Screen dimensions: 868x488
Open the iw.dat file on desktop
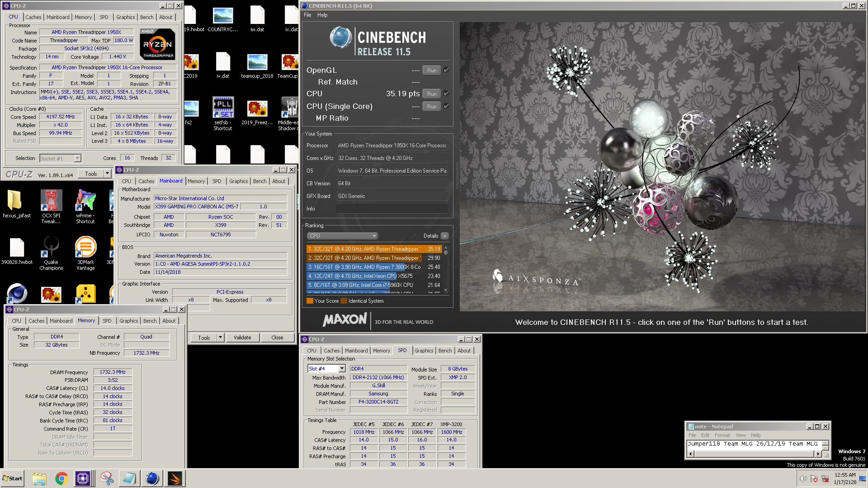pos(257,19)
